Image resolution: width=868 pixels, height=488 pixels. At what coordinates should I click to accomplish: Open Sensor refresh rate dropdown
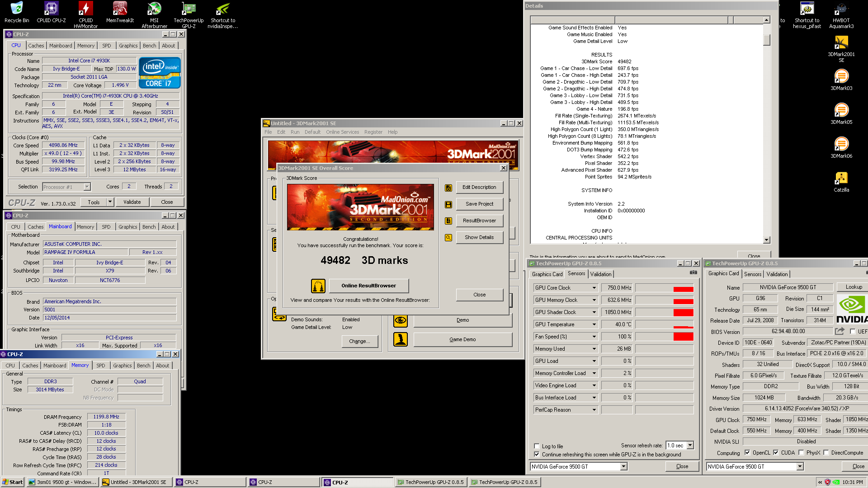coord(690,446)
